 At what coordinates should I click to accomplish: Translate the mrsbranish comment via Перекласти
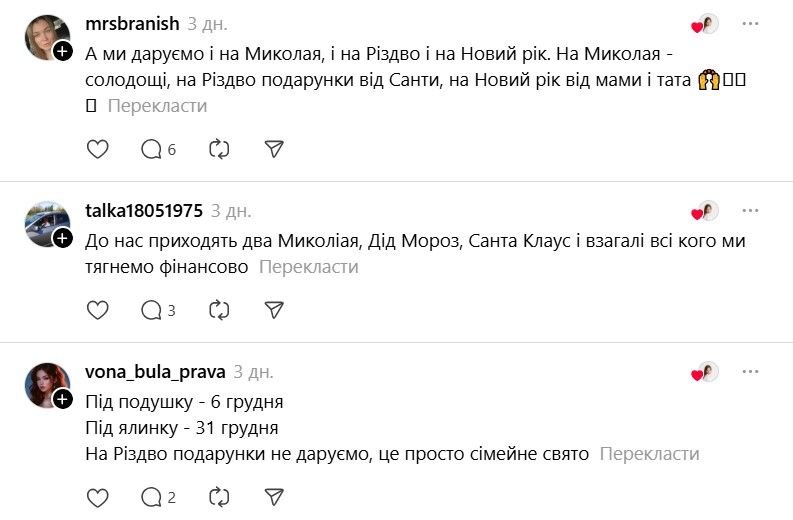pos(157,106)
